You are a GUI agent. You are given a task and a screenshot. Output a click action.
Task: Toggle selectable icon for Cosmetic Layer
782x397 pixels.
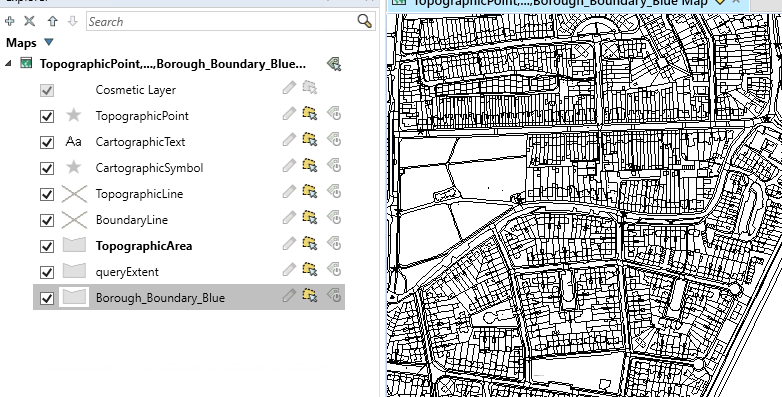pos(310,88)
